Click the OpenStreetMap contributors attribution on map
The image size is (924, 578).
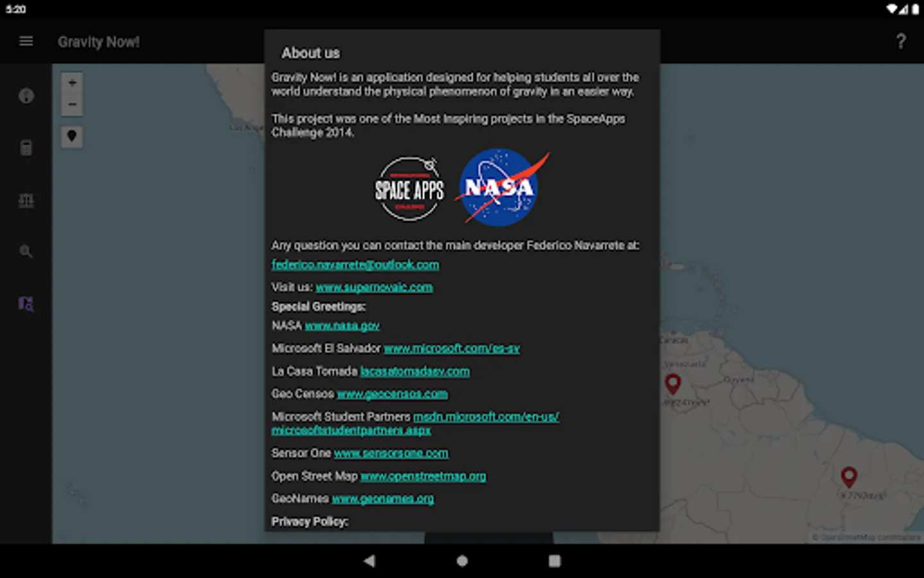(x=866, y=537)
